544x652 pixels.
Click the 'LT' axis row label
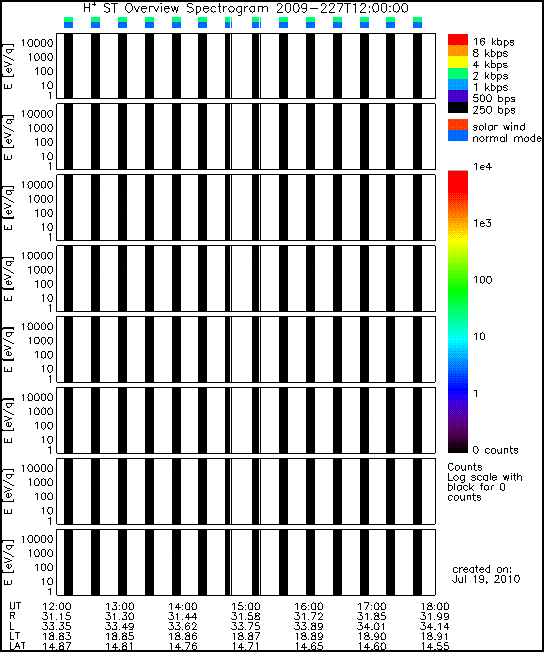pos(15,636)
